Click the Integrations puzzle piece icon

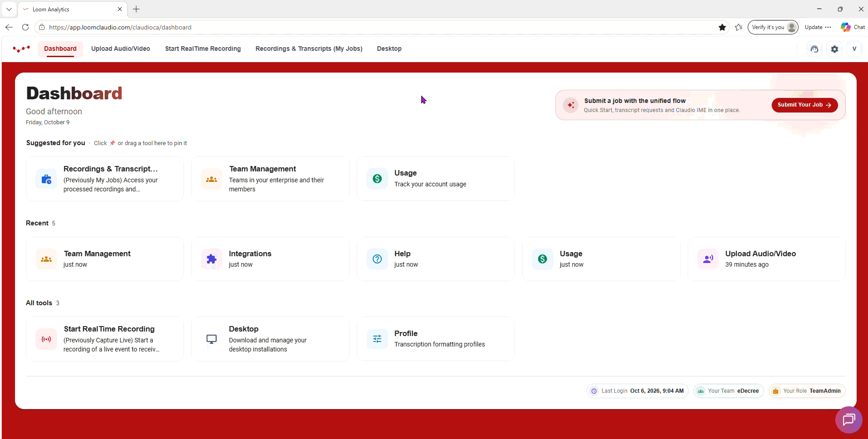click(x=212, y=259)
